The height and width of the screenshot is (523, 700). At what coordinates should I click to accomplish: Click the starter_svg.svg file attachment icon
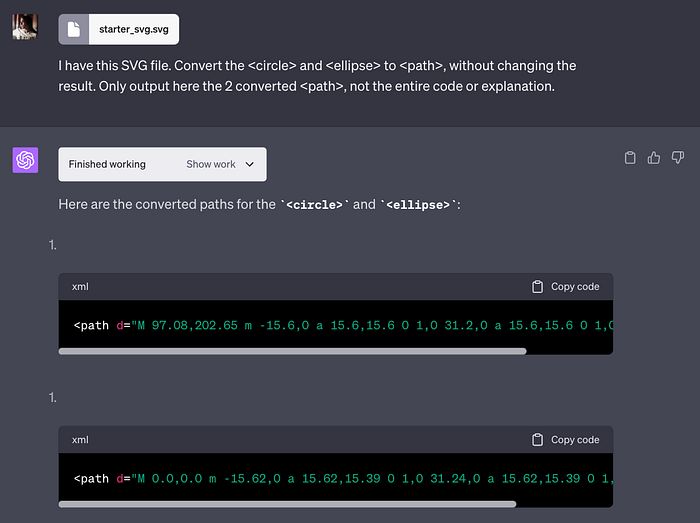(x=74, y=29)
